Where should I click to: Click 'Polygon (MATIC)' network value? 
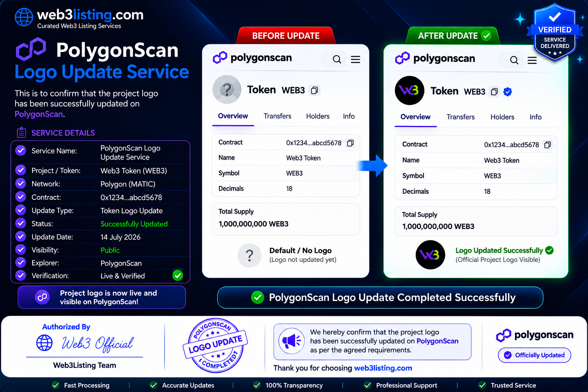point(128,184)
